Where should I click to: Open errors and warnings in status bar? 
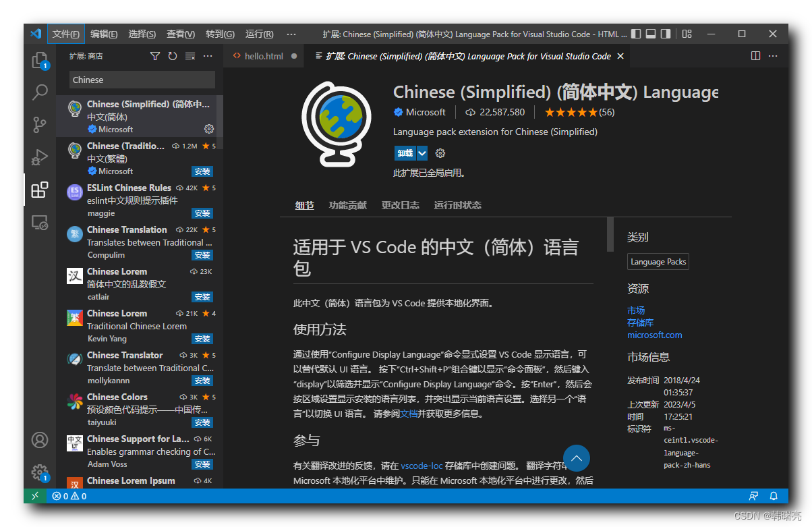click(x=69, y=496)
